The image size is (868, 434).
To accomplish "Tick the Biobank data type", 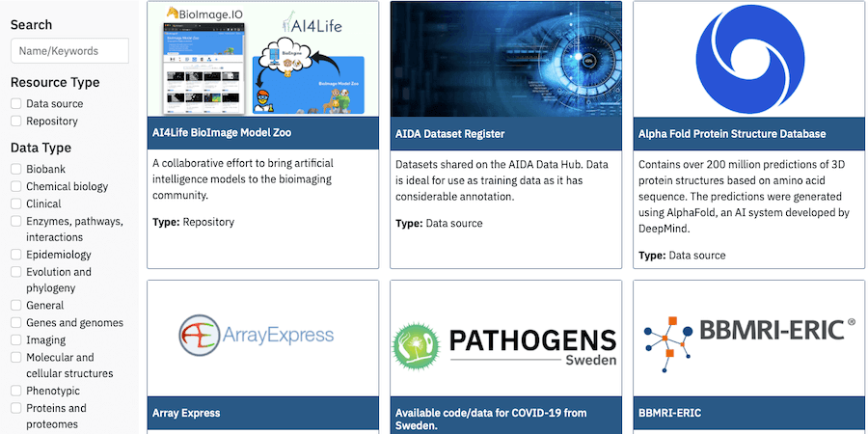I will (16, 170).
